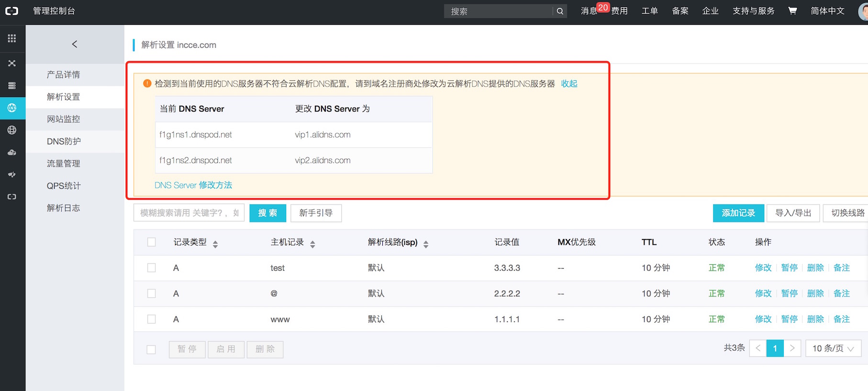Click 修改 for the test record
This screenshot has height=391, width=868.
pos(763,268)
